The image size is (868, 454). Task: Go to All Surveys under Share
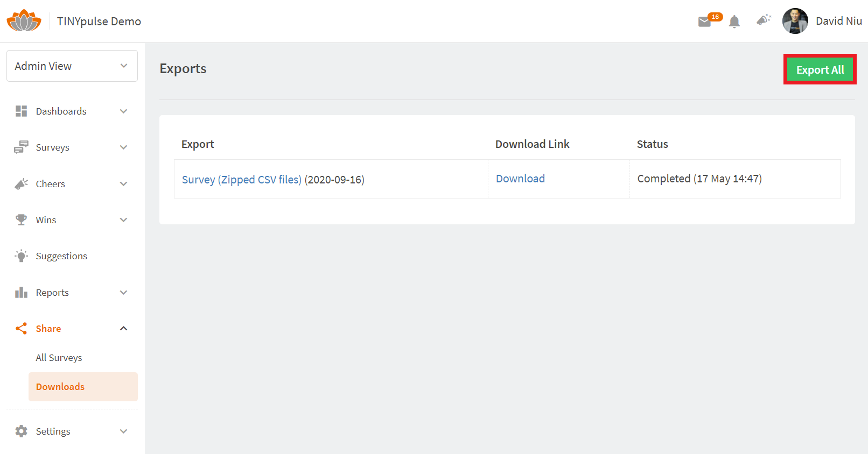59,358
